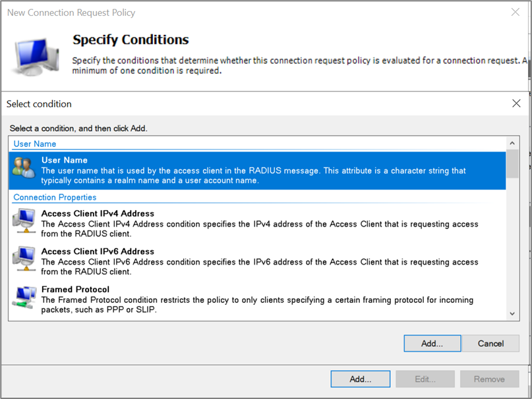Close the Select condition dialog
This screenshot has height=399, width=532.
[516, 103]
